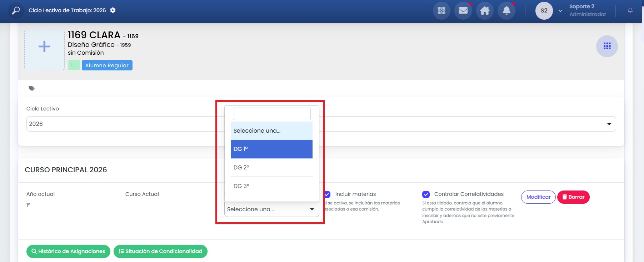Click the CURSO PRINCIPAL 2026 heading

coord(66,170)
